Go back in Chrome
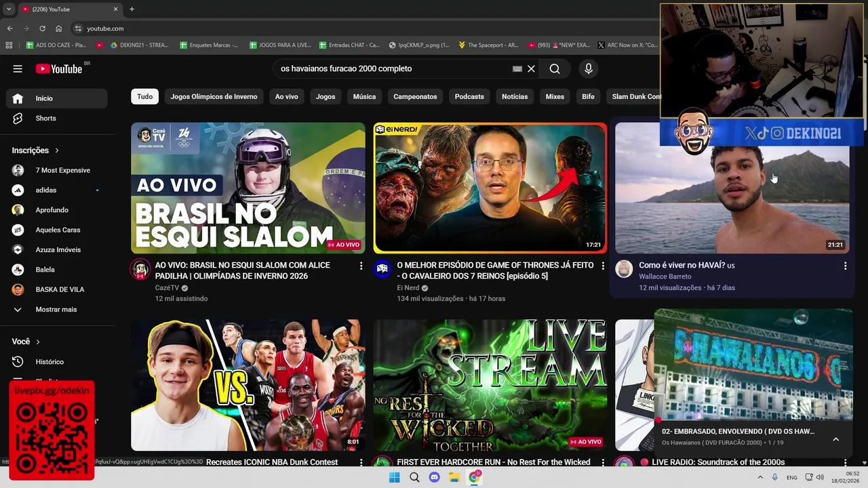 tap(9, 28)
